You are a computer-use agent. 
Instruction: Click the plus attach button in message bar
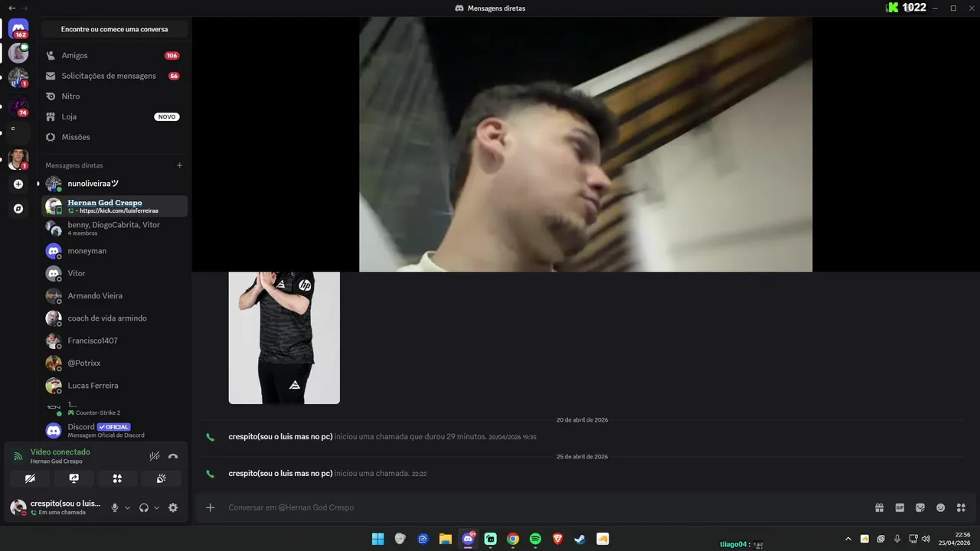(x=211, y=507)
